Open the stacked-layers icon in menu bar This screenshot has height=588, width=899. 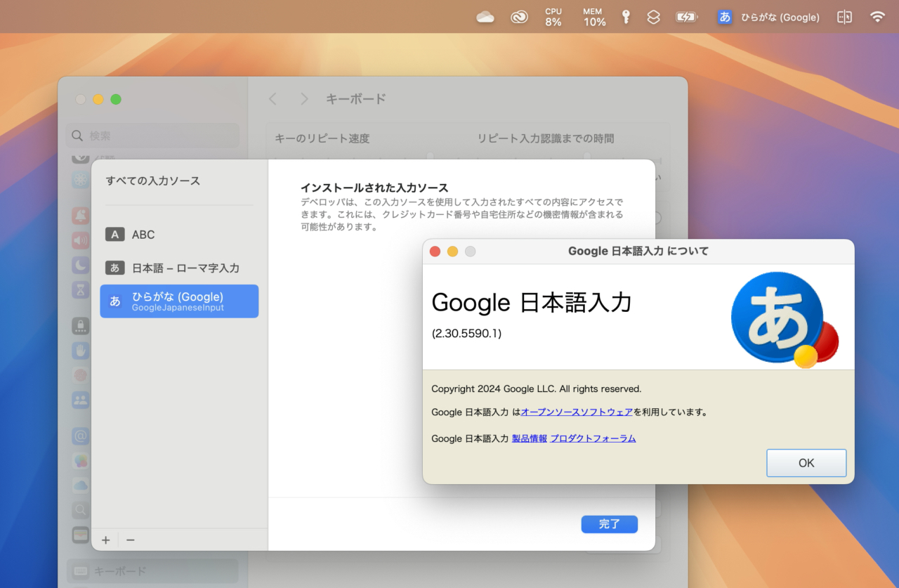tap(653, 17)
